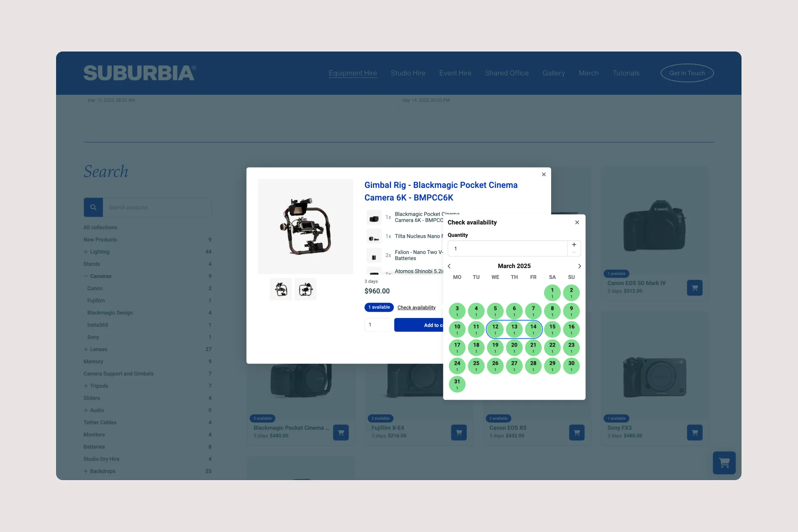Click the increment button for quantity
This screenshot has height=532, width=798.
click(x=573, y=244)
